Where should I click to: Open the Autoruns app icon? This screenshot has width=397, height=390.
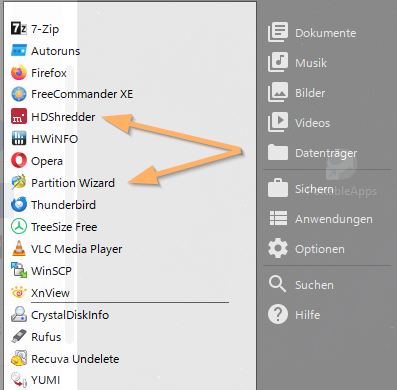[19, 51]
